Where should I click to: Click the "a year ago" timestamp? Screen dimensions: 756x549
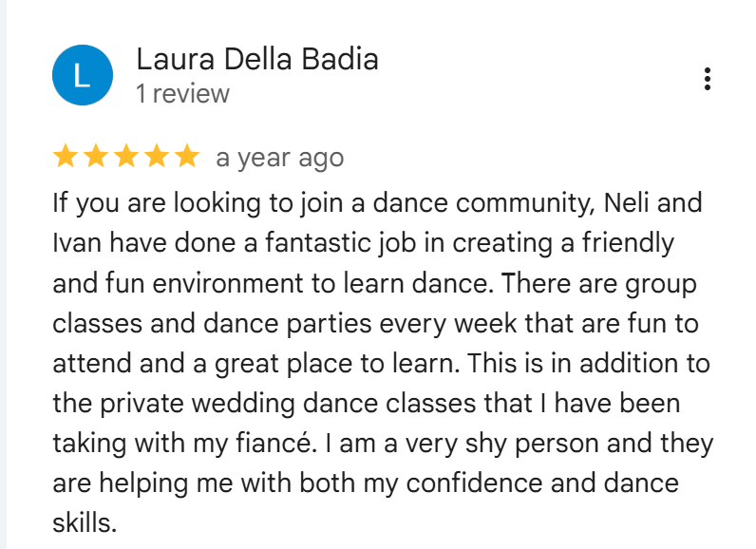coord(279,158)
